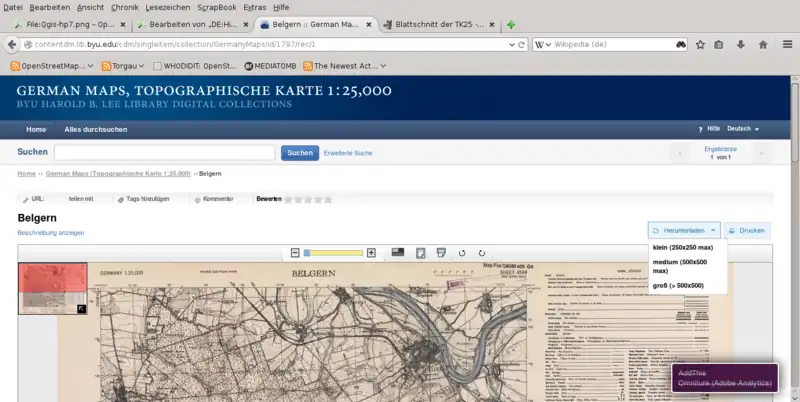Open the Firefox hamburger menu
The height and width of the screenshot is (402, 800).
(x=786, y=44)
